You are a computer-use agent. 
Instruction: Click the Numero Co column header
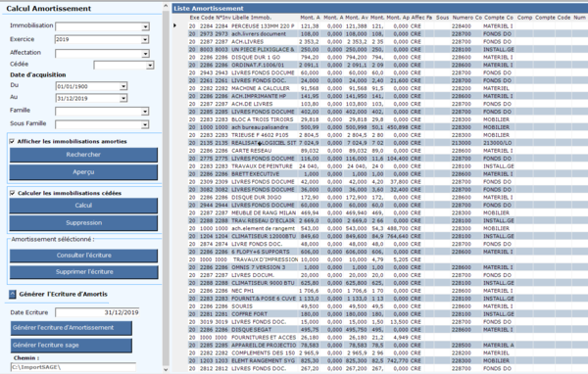[x=466, y=18]
